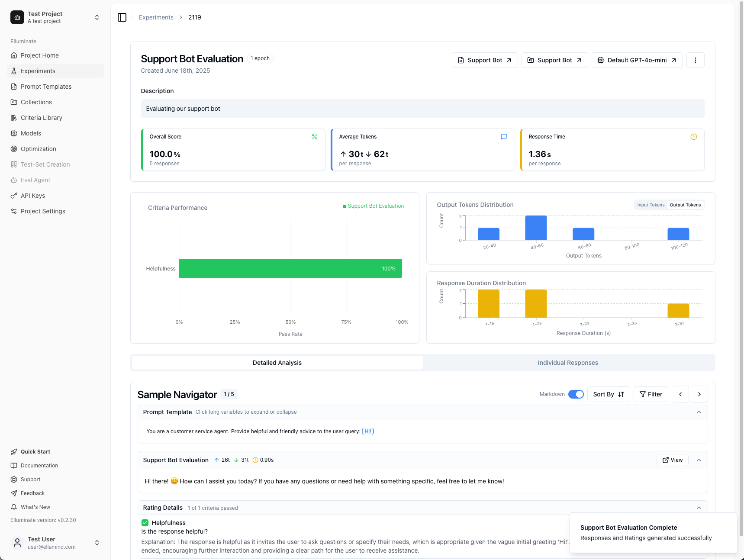Image resolution: width=744 pixels, height=560 pixels.
Task: Open the Support Bot prompt template button
Action: click(485, 60)
